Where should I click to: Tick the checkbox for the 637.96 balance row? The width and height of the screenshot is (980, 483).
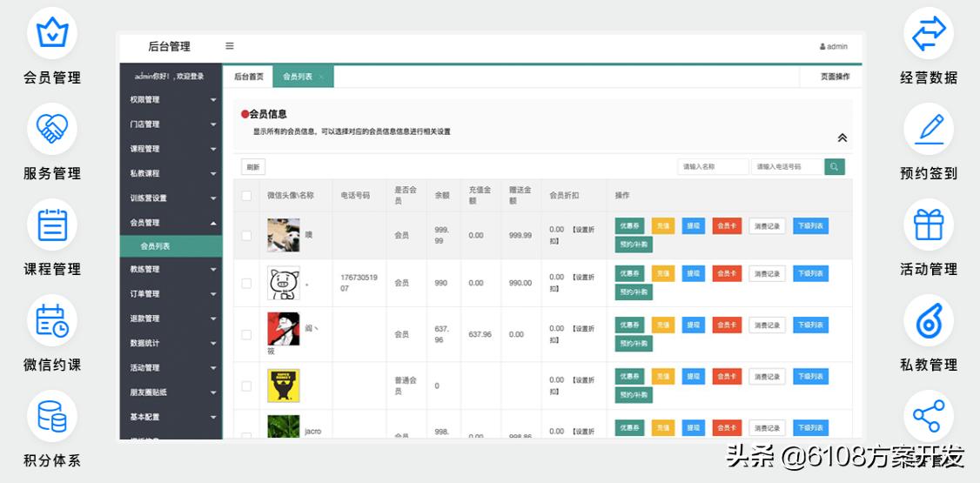[247, 334]
